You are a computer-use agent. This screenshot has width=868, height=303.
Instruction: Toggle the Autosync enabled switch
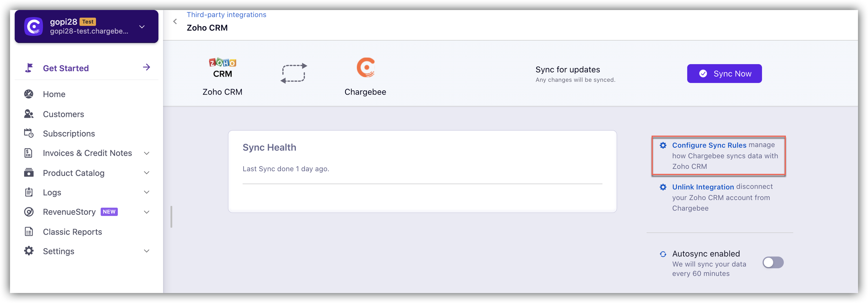click(x=773, y=263)
